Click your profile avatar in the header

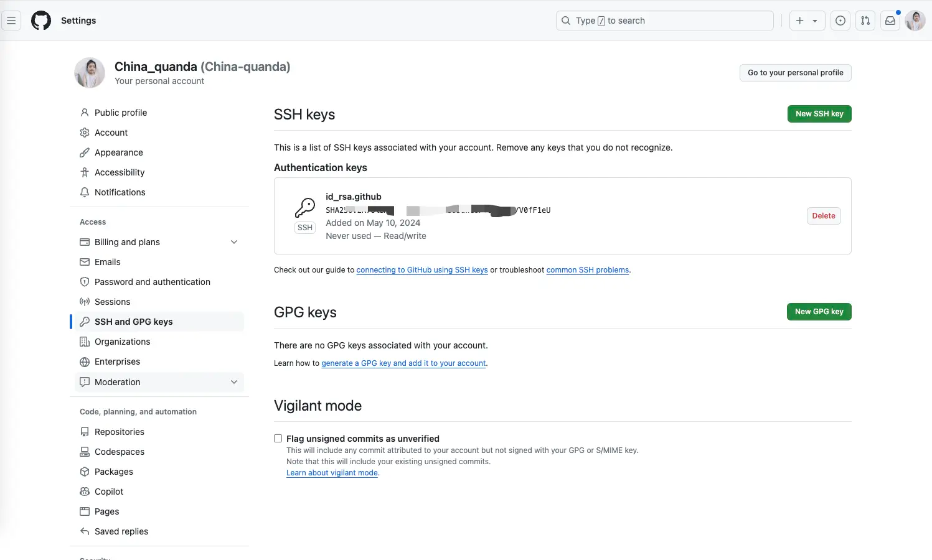(x=915, y=21)
